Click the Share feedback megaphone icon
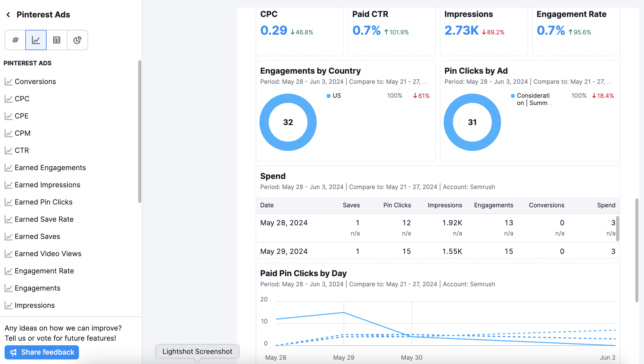This screenshot has height=364, width=644. (x=13, y=352)
